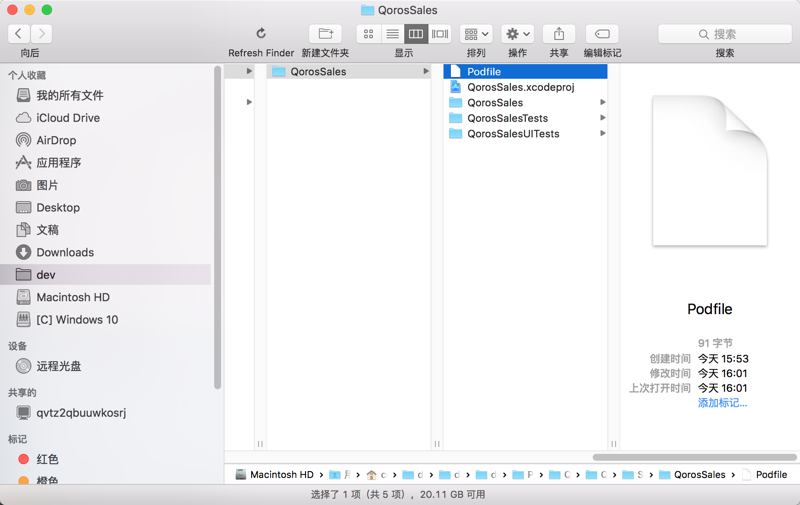Click the Podfile preview thumbnail

point(710,170)
